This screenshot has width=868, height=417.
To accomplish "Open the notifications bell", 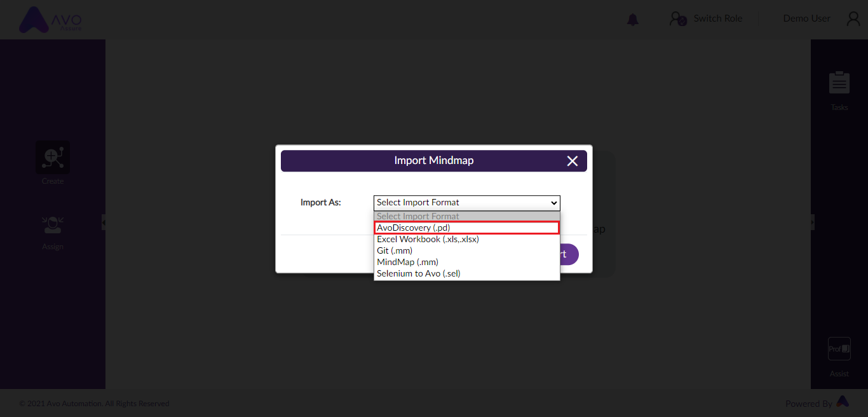I will click(632, 20).
